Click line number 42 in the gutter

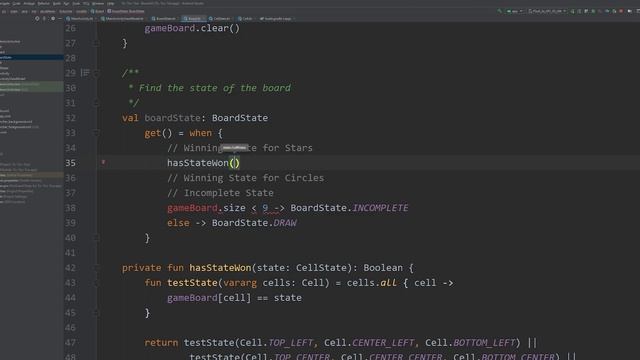[x=70, y=268]
